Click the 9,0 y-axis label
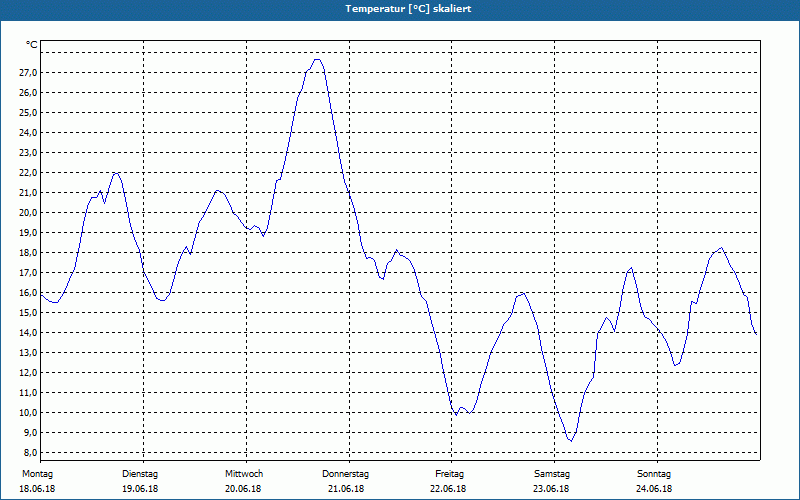 tap(30, 433)
